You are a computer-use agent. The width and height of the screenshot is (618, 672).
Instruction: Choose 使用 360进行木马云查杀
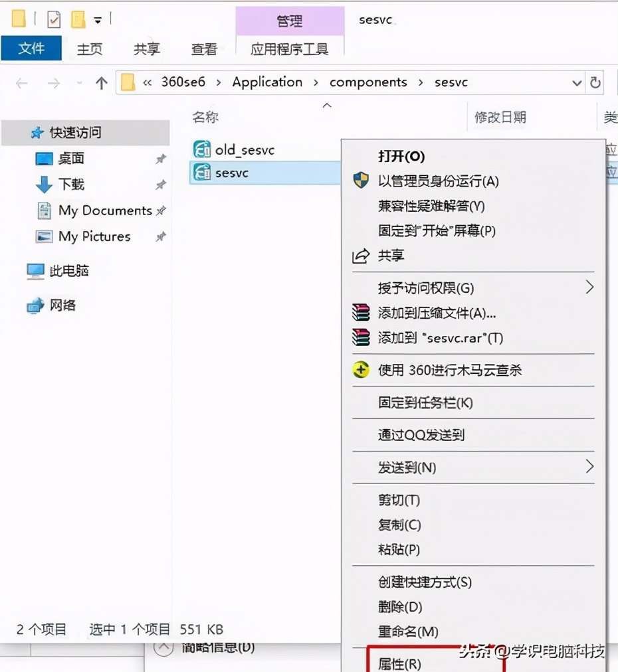[x=449, y=370]
